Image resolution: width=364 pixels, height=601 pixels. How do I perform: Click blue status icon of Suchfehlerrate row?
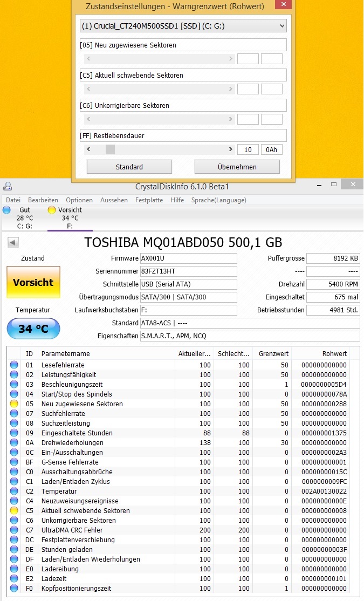click(14, 414)
